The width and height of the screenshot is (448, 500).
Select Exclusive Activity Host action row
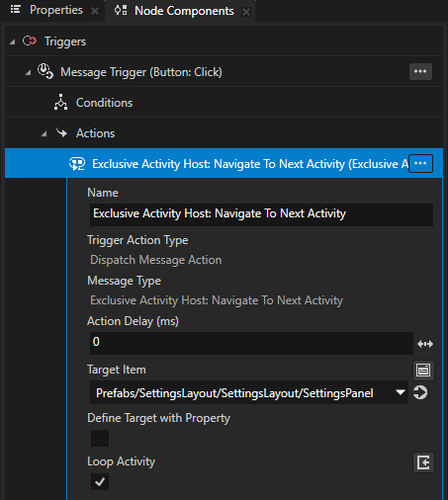click(224, 163)
